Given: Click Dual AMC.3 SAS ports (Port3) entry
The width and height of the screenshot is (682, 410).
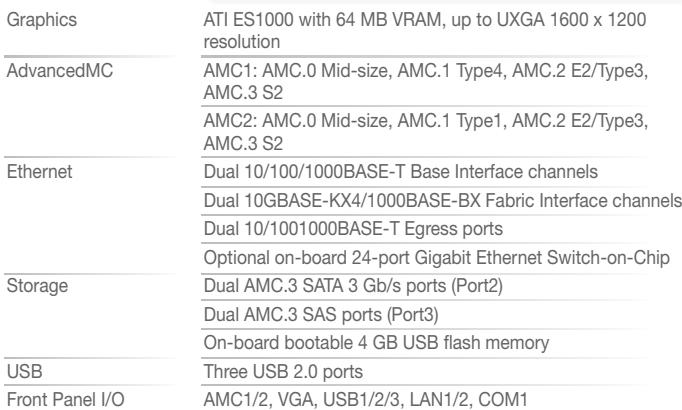Looking at the screenshot, I should click(321, 315).
